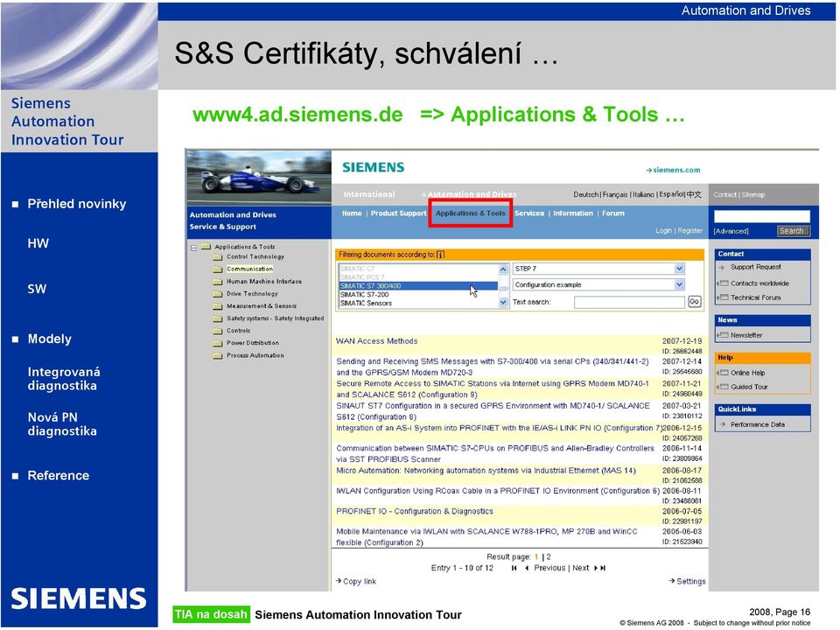
Task: Open the Micro Automation MAS 14 document
Action: 486,471
